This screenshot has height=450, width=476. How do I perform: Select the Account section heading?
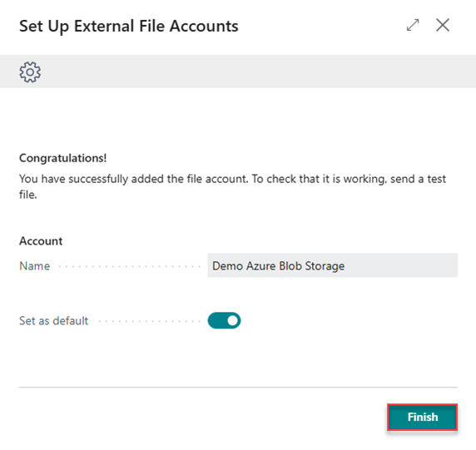41,241
